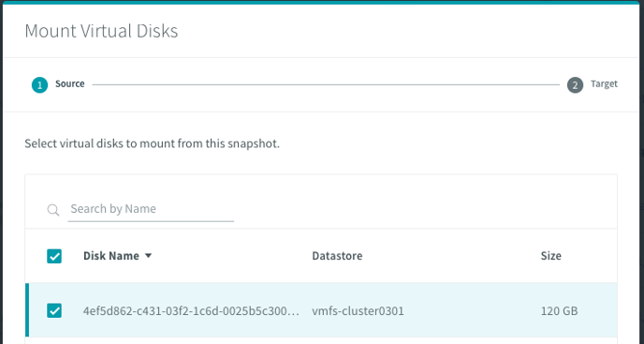
Task: Click the step 2 circle icon
Action: 575,84
